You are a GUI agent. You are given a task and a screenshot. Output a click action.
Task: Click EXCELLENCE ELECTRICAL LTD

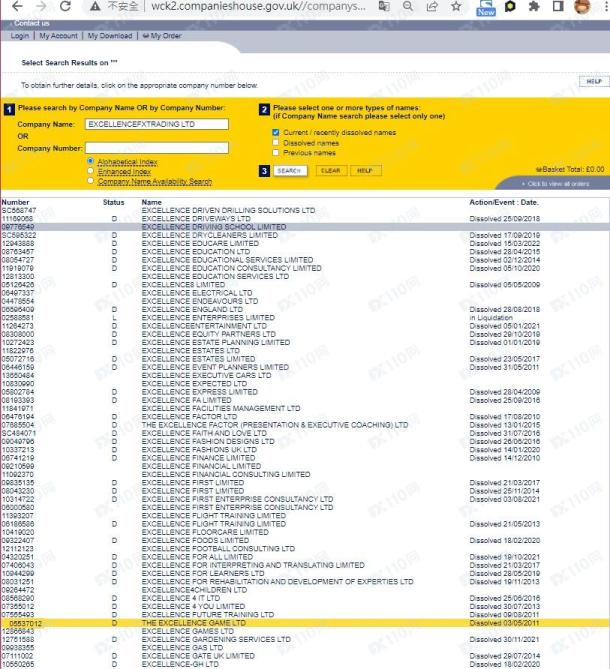click(197, 293)
